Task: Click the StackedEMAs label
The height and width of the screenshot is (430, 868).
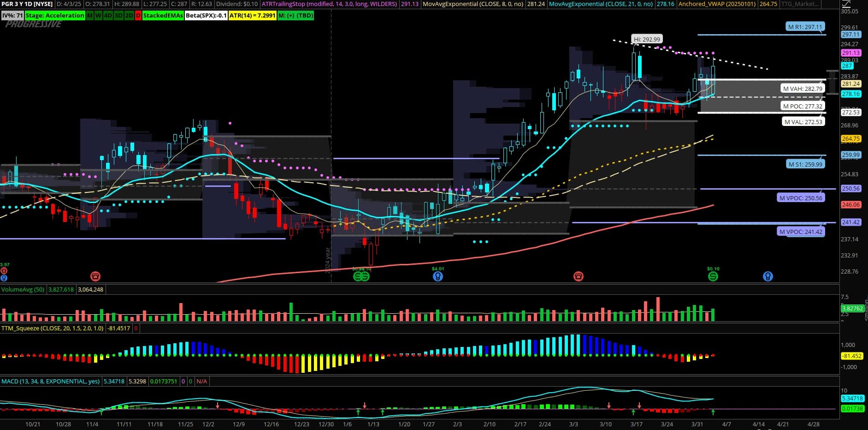Action: click(163, 15)
